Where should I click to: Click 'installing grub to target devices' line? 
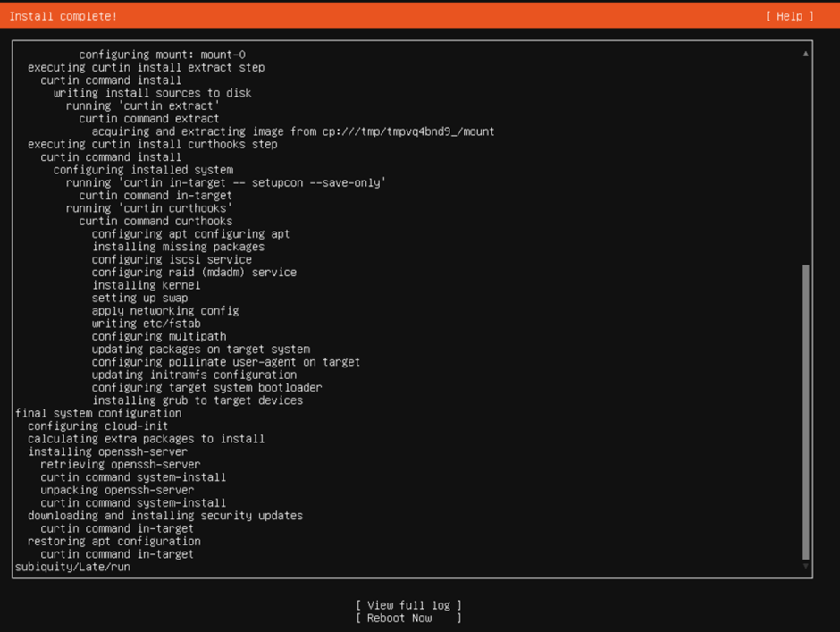coord(197,400)
